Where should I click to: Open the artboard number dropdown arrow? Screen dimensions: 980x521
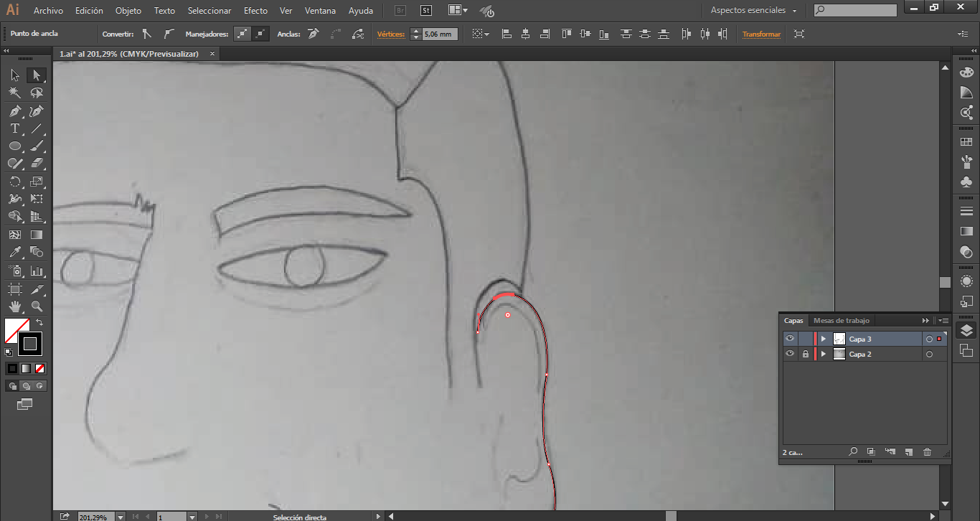point(192,517)
